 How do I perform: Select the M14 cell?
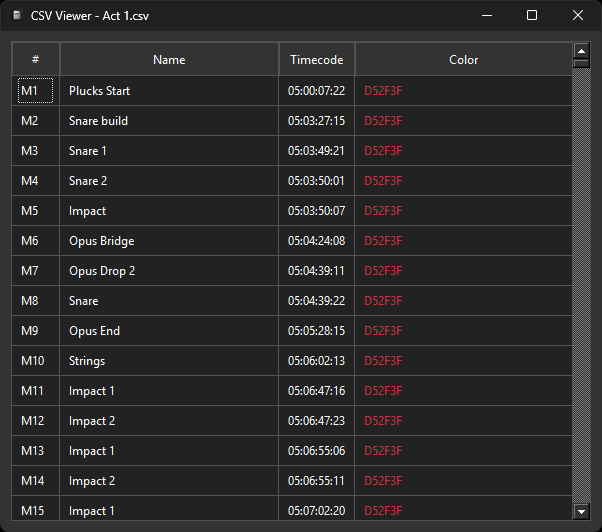click(36, 480)
